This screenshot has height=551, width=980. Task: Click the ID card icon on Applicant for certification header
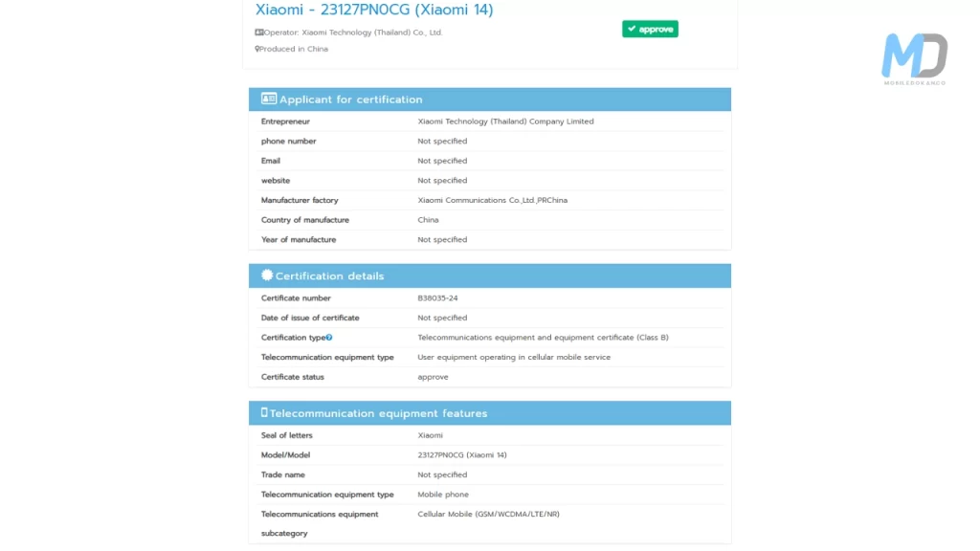point(268,99)
